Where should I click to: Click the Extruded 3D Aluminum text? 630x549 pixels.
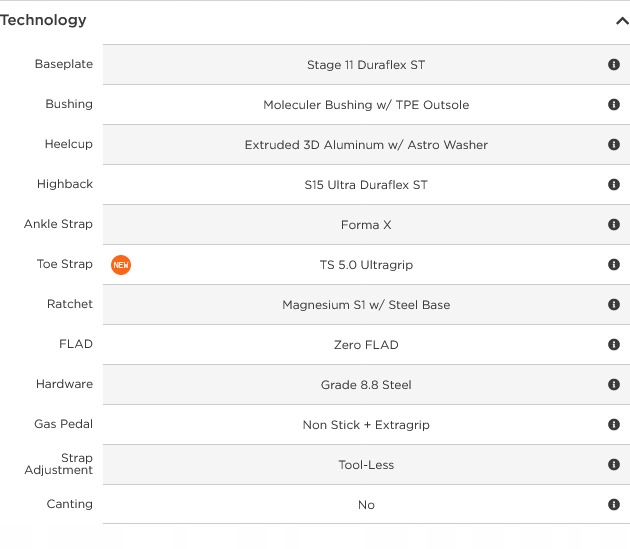point(366,145)
